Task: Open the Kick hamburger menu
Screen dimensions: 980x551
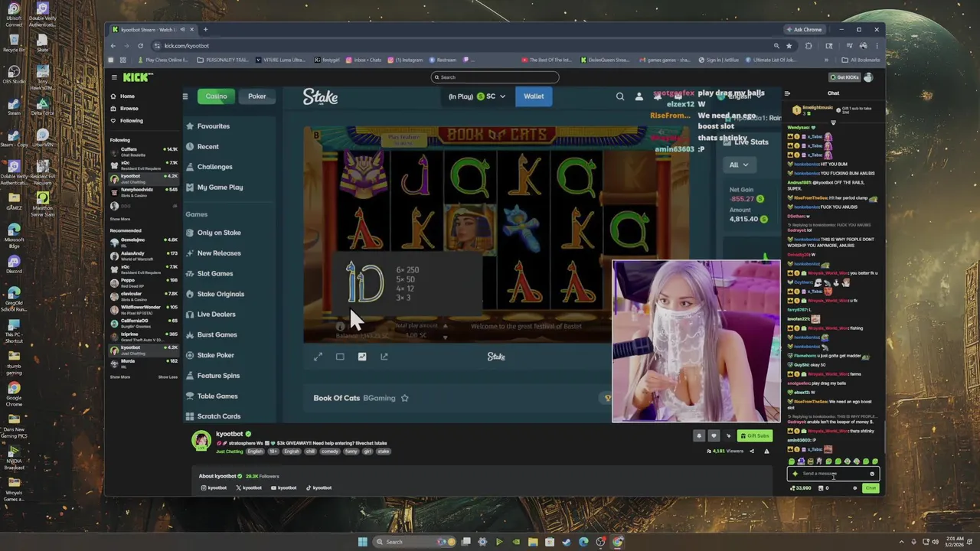Action: click(114, 77)
